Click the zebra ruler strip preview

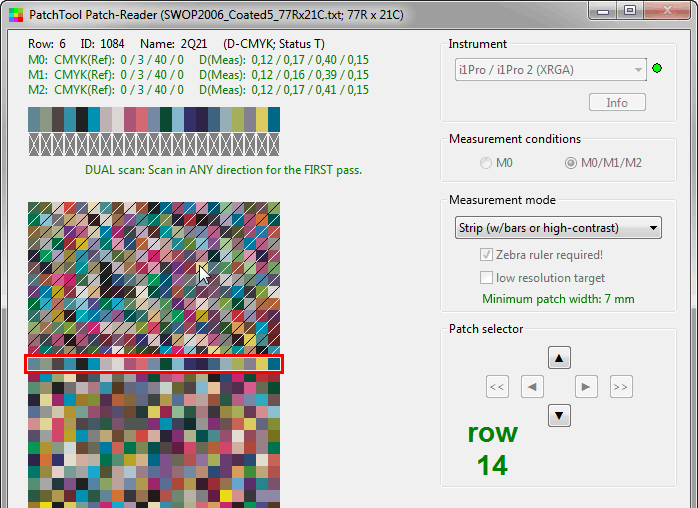click(154, 145)
